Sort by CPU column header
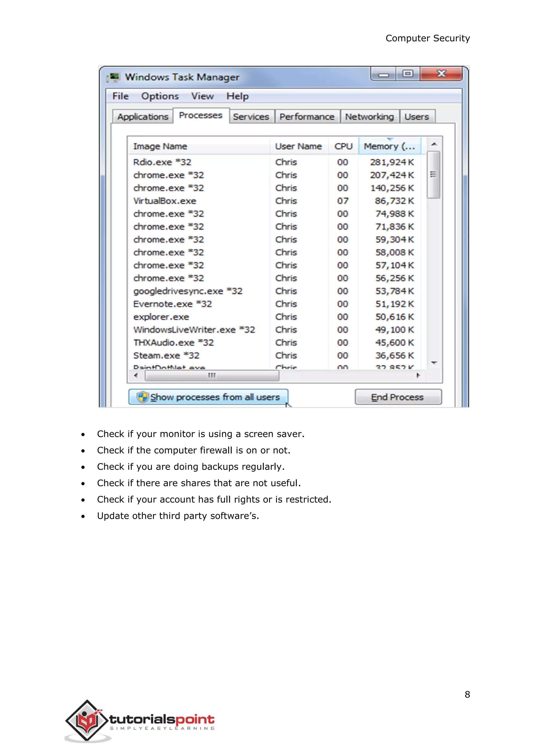The image size is (535, 756). point(343,146)
